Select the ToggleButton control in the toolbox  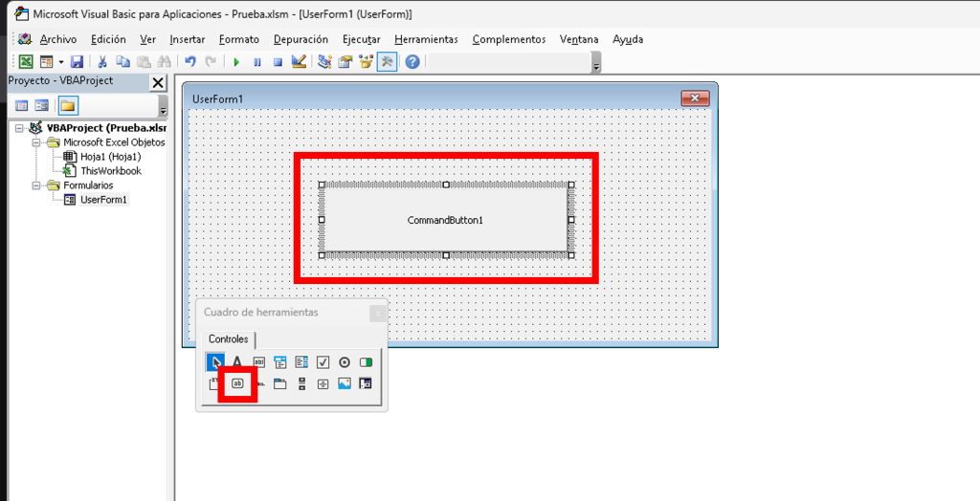[x=366, y=362]
